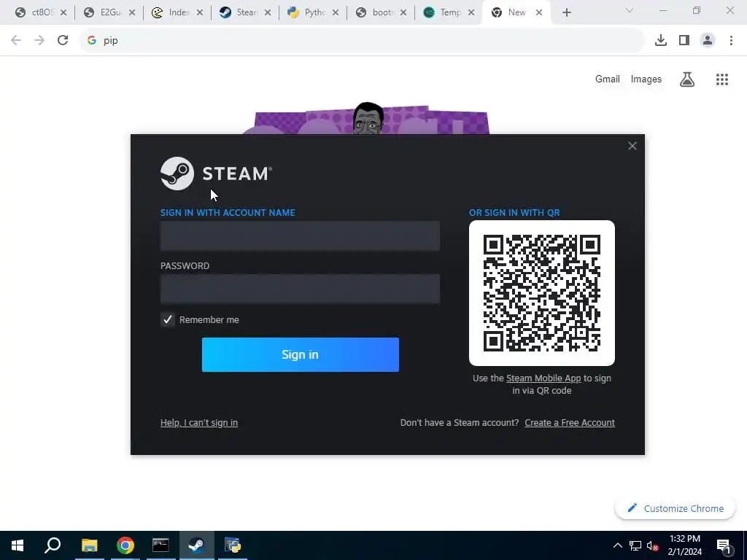
Task: Open the Python taskbar icon
Action: pos(233,545)
